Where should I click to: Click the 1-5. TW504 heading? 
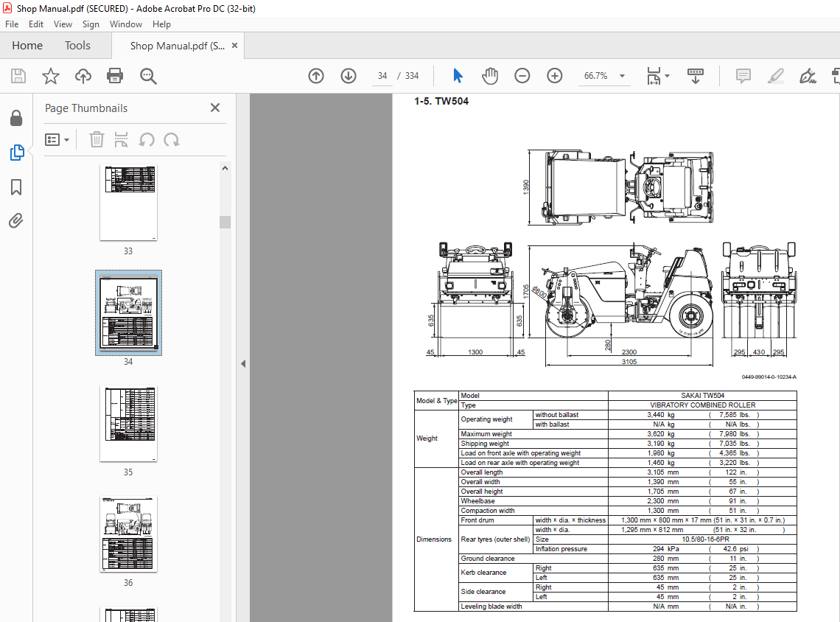coord(441,101)
